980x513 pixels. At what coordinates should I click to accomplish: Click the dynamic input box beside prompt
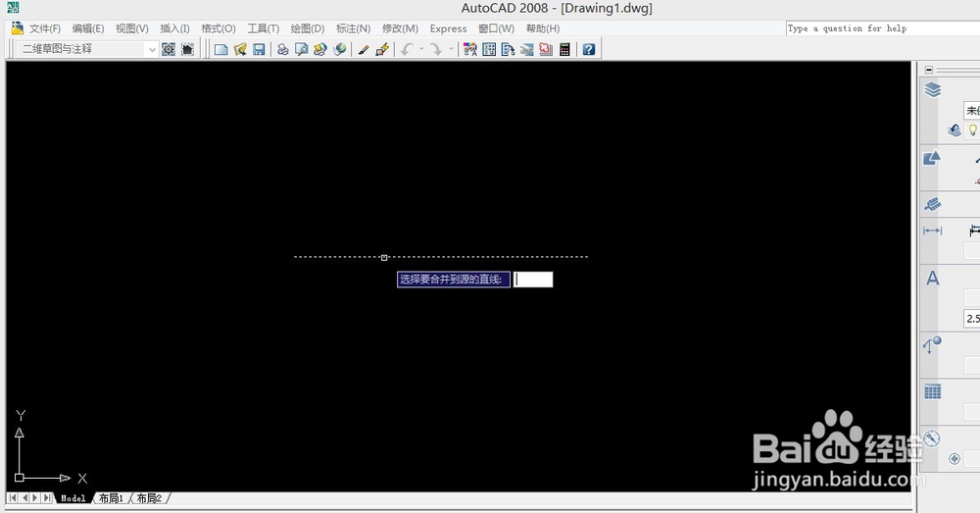(x=533, y=280)
